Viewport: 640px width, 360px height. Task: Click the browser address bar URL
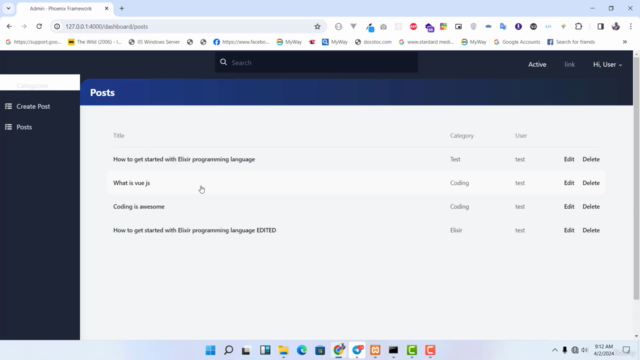(107, 27)
